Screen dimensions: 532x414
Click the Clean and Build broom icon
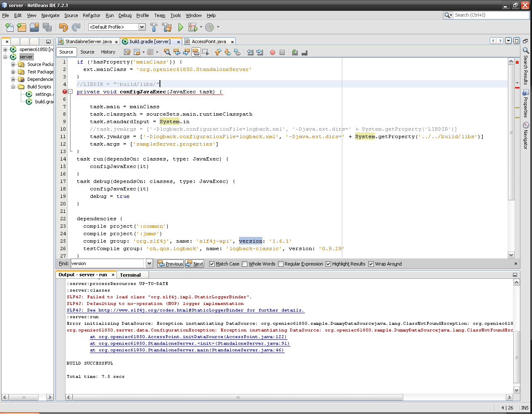(x=167, y=27)
